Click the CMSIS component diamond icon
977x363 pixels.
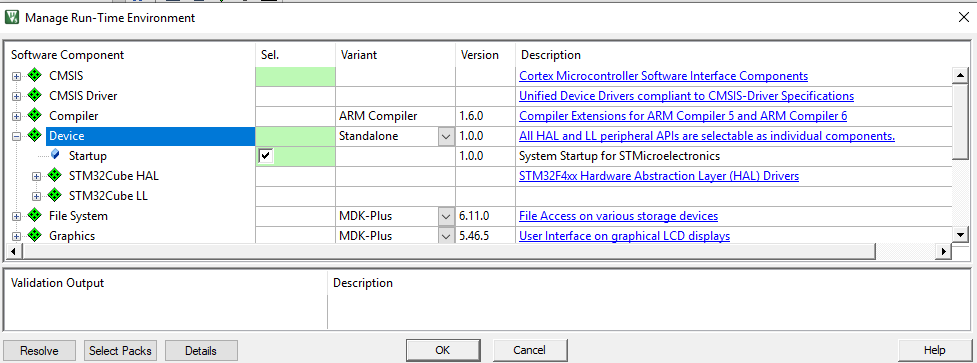pos(35,76)
